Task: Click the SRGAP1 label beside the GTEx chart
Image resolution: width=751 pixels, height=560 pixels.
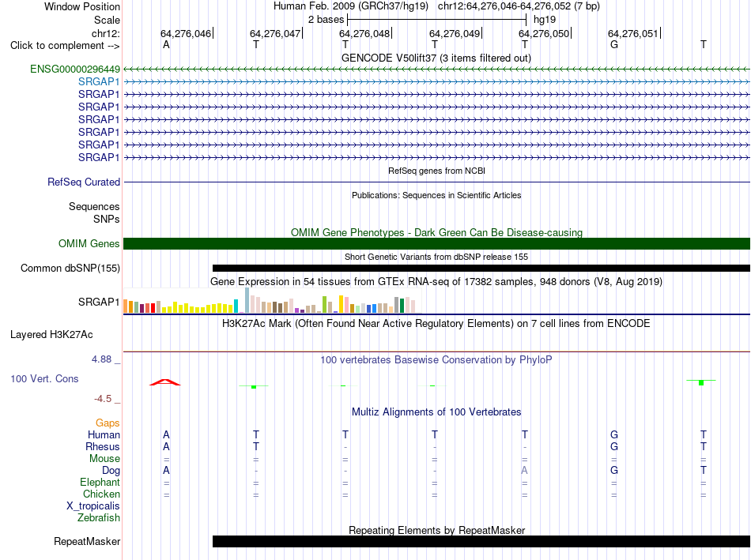Action: [x=99, y=302]
